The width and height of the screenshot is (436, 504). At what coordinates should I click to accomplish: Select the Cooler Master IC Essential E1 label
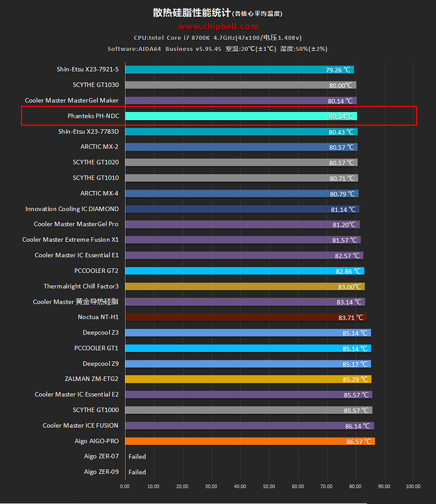[77, 255]
